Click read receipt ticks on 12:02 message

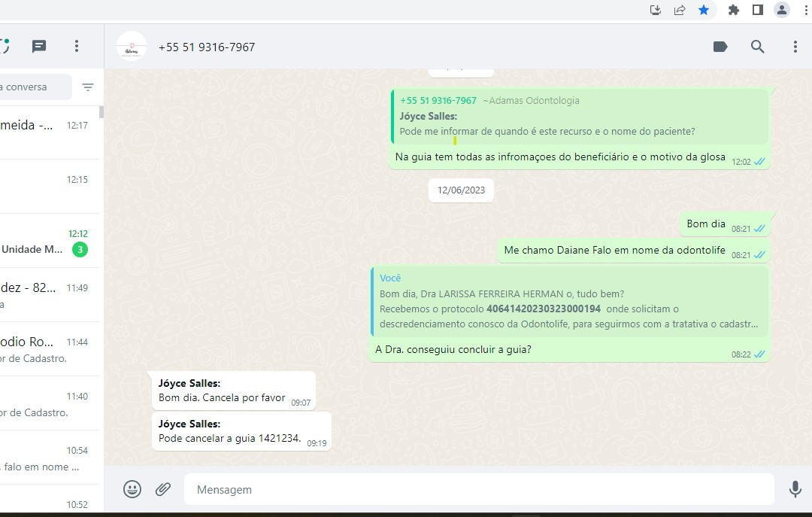click(759, 162)
